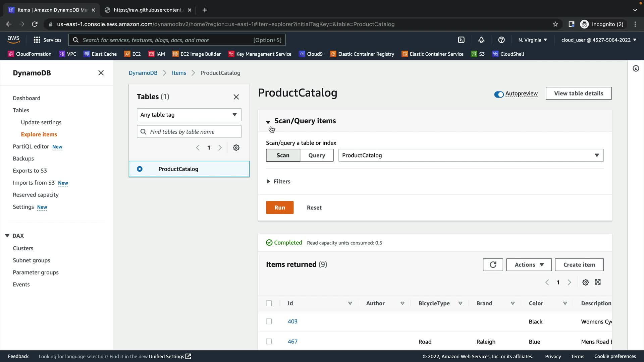644x362 pixels.
Task: Switch to Query mode
Action: (317, 155)
